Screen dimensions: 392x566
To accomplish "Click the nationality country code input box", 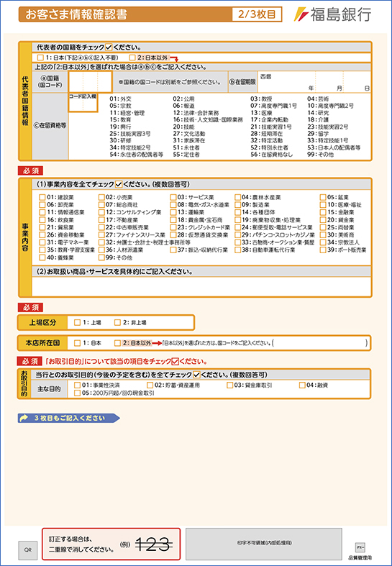I will pyautogui.click(x=90, y=82).
